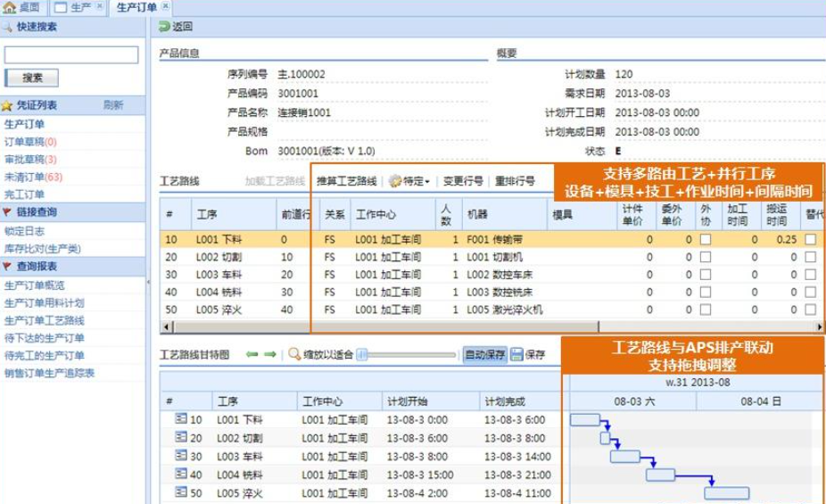Click the green right arrow in Gantt toolbar
The width and height of the screenshot is (826, 504).
point(269,354)
